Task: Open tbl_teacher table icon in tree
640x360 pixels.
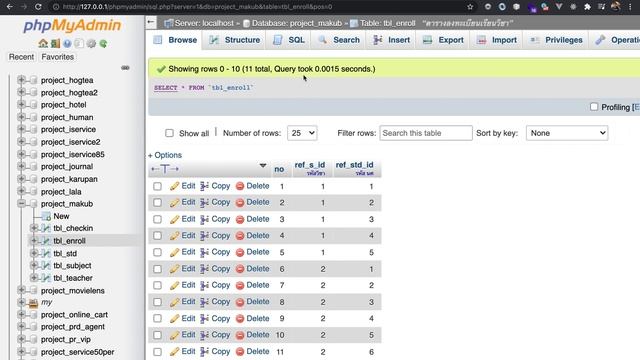Action: (x=47, y=278)
